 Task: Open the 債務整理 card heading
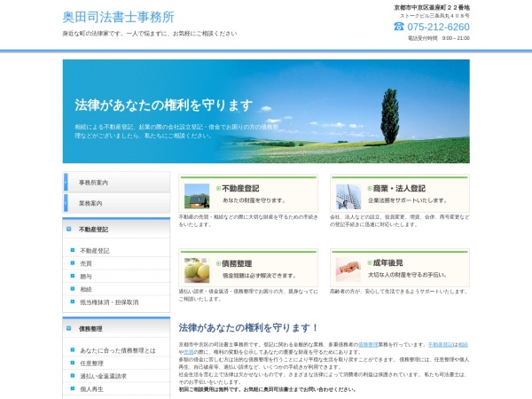[x=237, y=263]
